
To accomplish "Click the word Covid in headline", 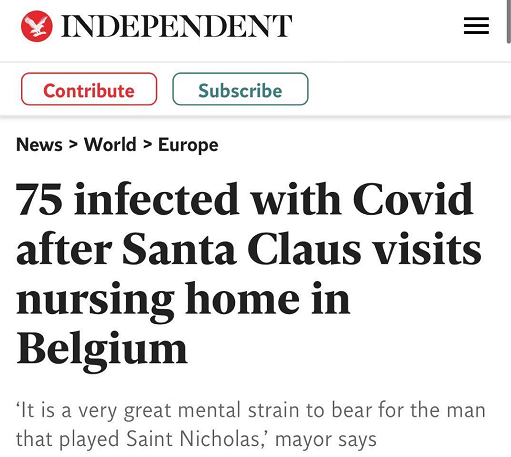I will (413, 199).
